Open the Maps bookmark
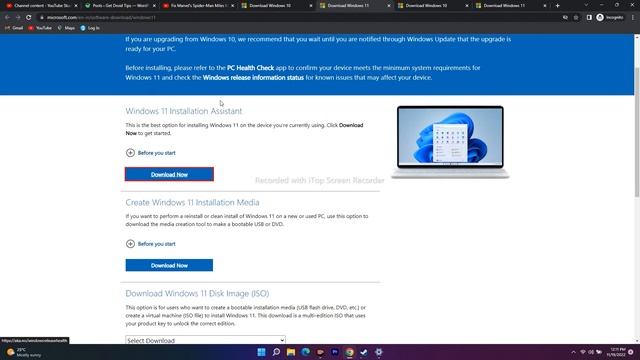640x360 pixels. [66, 28]
